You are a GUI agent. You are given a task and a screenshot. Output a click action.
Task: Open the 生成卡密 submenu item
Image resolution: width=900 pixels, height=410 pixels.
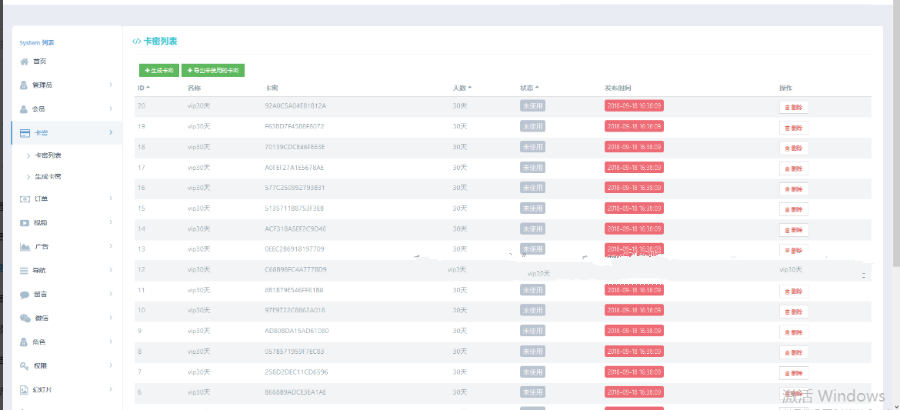tap(48, 177)
